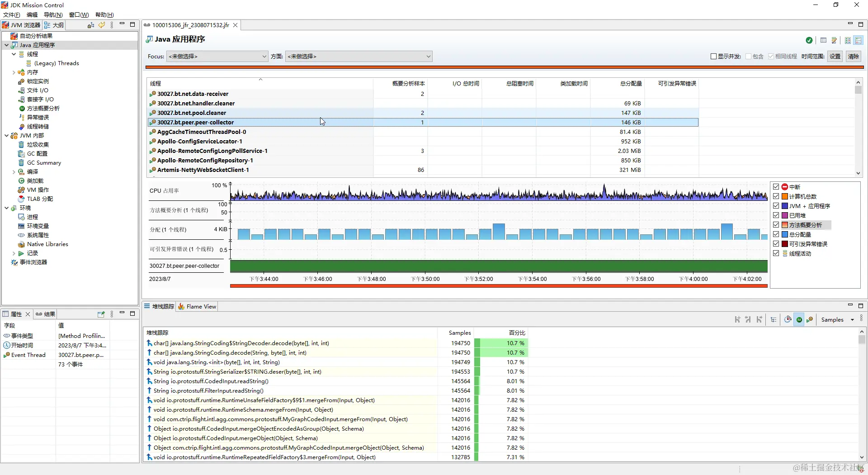Collapse the Java 应用程序 tree node
868x475 pixels.
6,45
